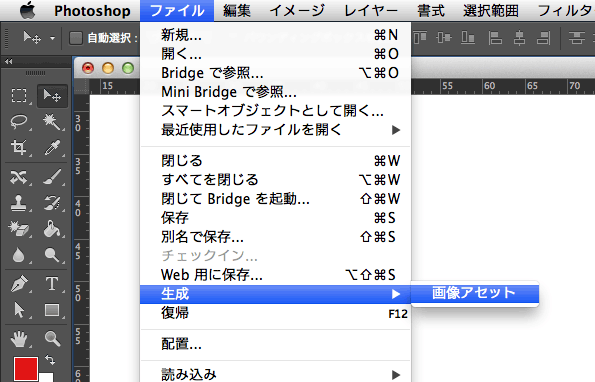Activate the Brush tool

[52, 177]
